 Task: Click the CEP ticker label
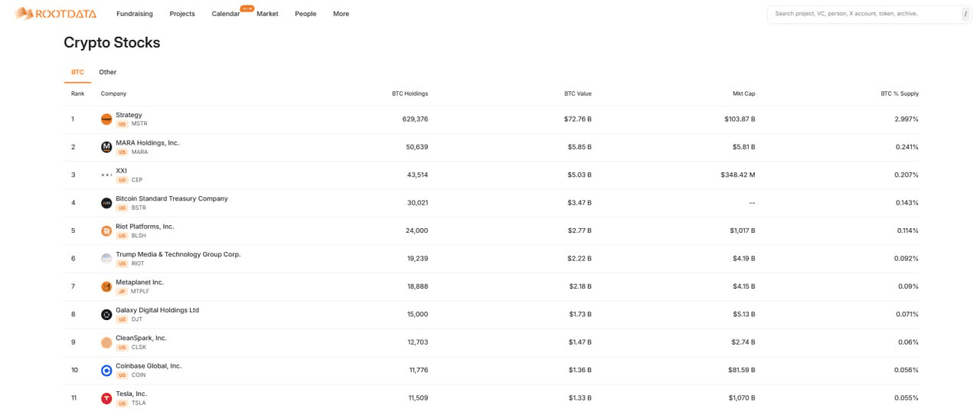(137, 180)
